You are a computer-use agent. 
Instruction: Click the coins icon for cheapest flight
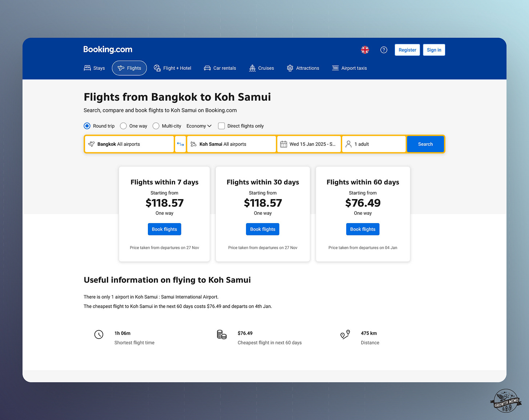pos(222,334)
